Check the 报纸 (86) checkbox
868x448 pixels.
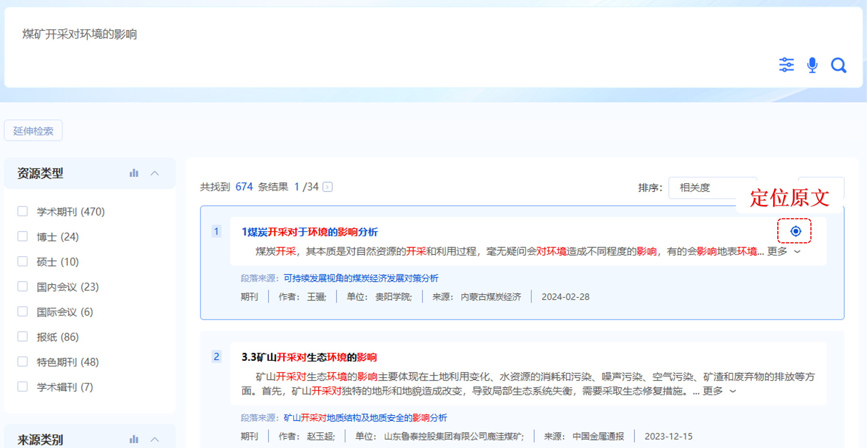pos(23,337)
